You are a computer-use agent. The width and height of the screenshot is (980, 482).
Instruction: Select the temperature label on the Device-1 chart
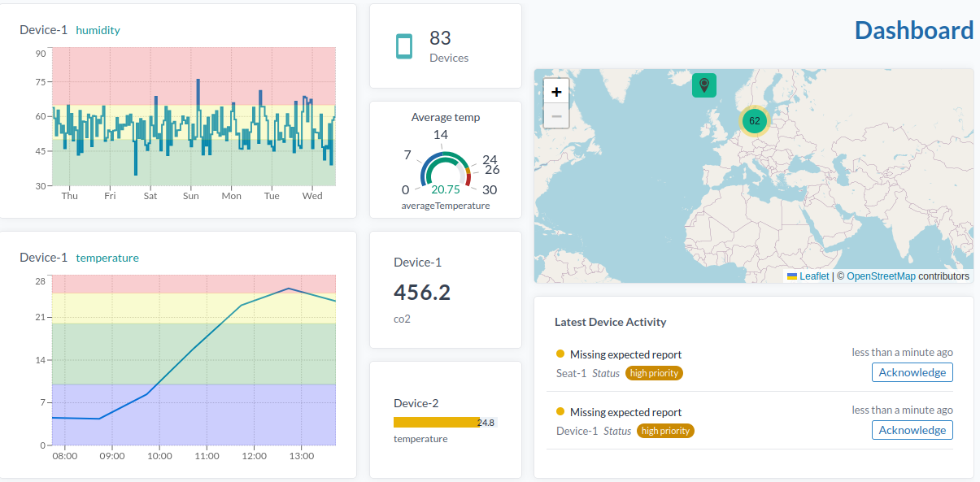107,257
